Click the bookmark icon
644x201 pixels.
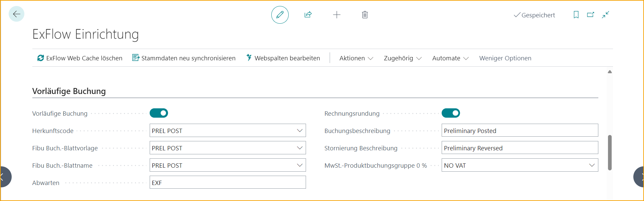(576, 15)
